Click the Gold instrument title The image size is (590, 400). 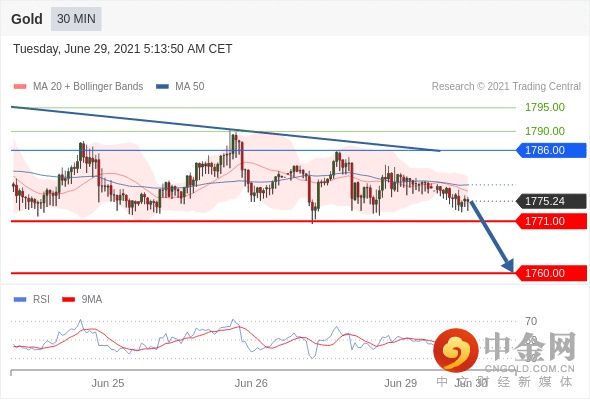point(27,19)
